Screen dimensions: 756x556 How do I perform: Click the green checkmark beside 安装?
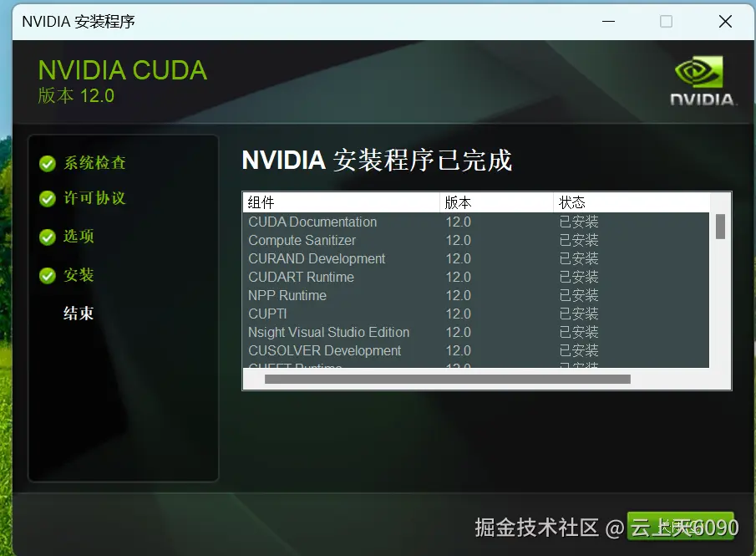point(48,276)
